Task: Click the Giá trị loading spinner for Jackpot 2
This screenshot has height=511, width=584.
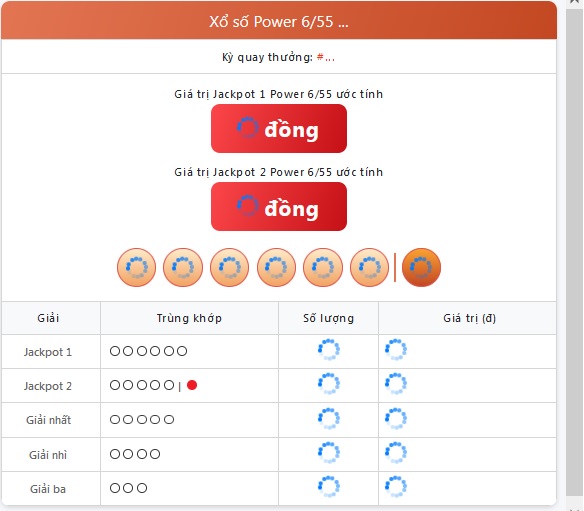Action: [396, 384]
